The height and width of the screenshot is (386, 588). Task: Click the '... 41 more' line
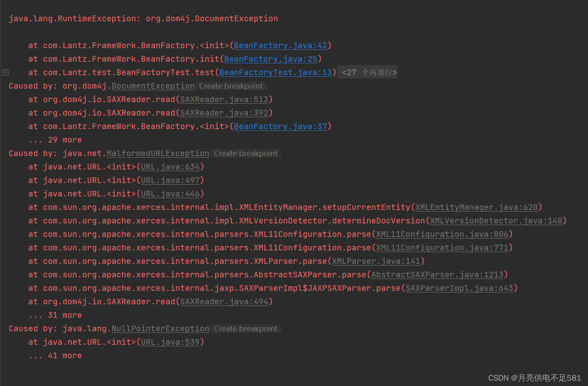point(55,356)
